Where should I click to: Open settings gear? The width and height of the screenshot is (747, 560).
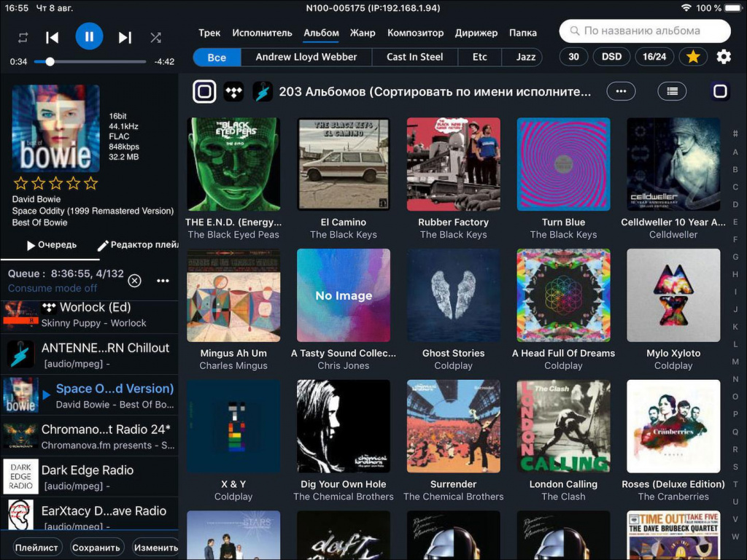pos(723,56)
